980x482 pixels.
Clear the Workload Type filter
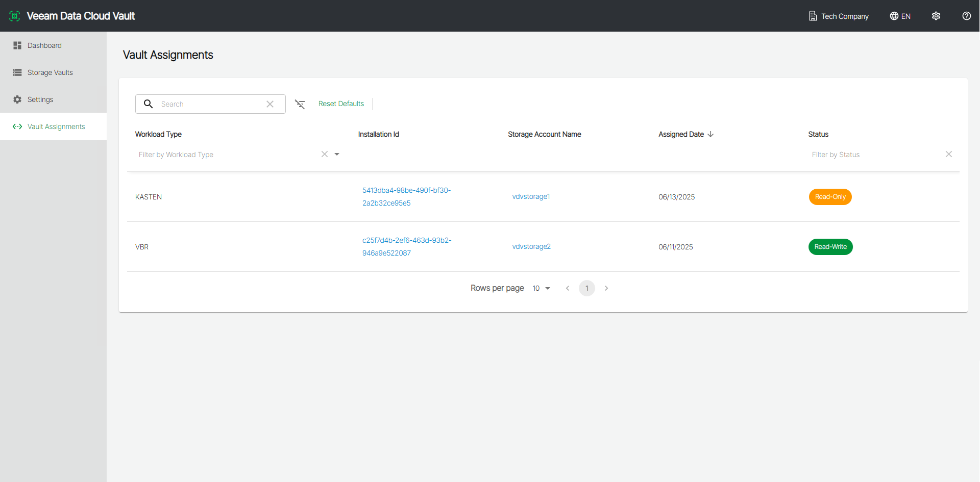click(325, 154)
